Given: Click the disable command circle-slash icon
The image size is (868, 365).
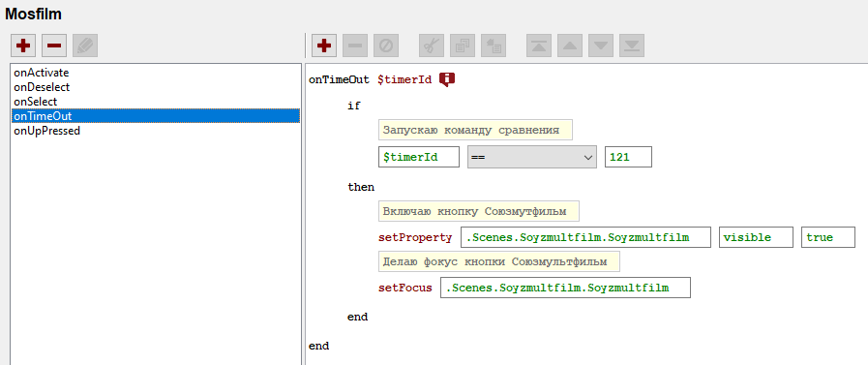Looking at the screenshot, I should (x=386, y=46).
